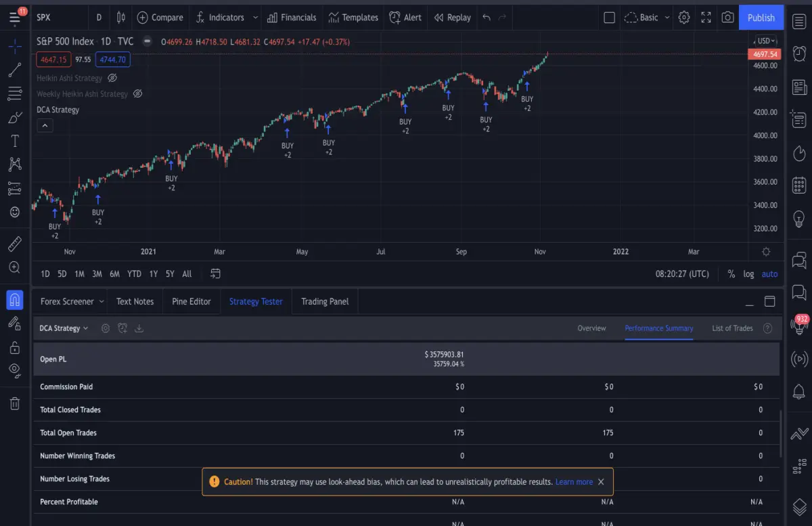Image resolution: width=812 pixels, height=526 pixels.
Task: Click the Compare symbol button
Action: coord(160,18)
